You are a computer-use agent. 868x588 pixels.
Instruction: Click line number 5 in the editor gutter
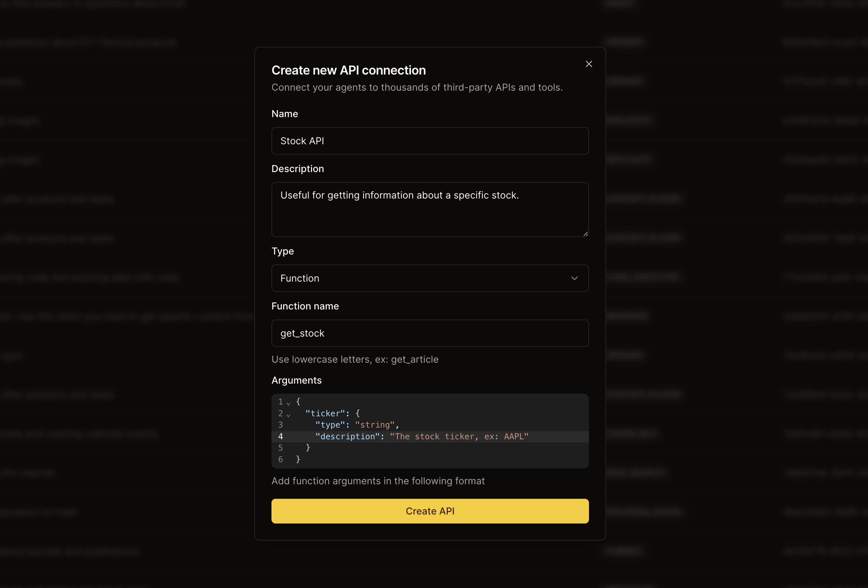[280, 448]
